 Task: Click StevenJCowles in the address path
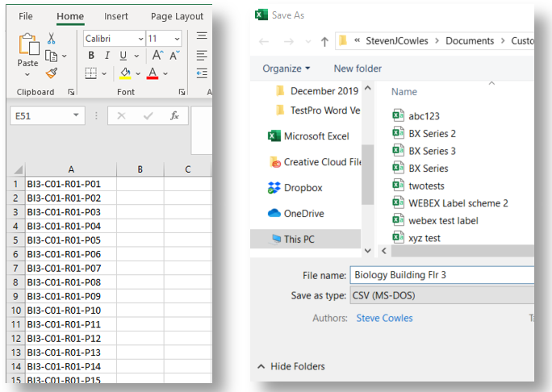tap(397, 41)
